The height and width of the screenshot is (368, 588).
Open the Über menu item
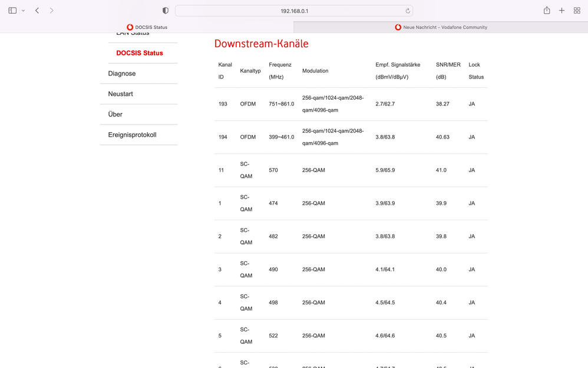click(115, 114)
